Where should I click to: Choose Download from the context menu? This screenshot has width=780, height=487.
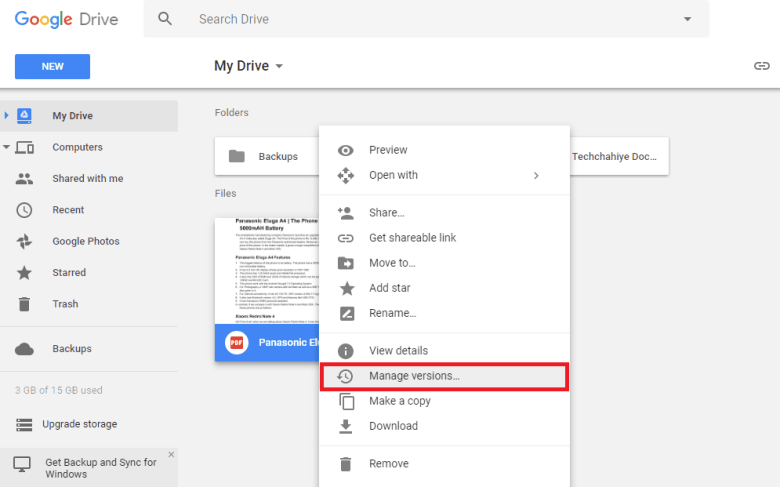coord(393,426)
